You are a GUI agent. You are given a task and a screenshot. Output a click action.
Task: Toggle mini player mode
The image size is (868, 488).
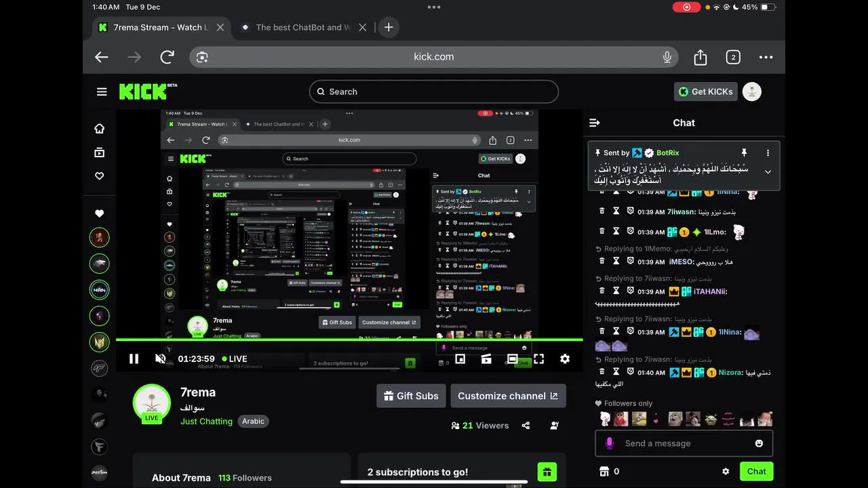click(460, 359)
